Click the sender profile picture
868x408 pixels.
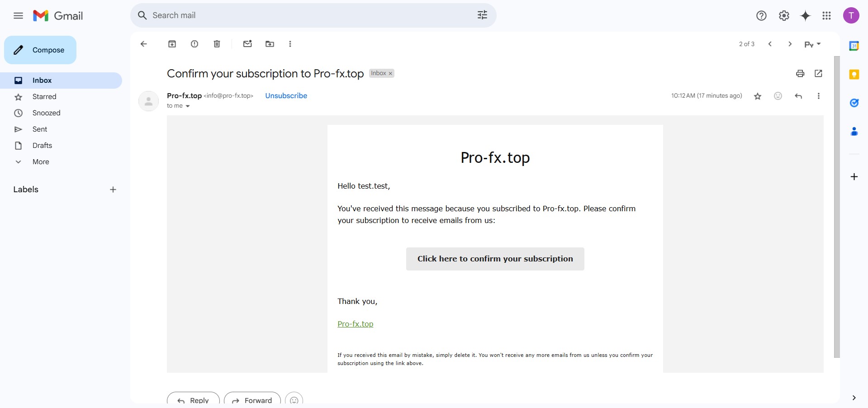tap(148, 101)
